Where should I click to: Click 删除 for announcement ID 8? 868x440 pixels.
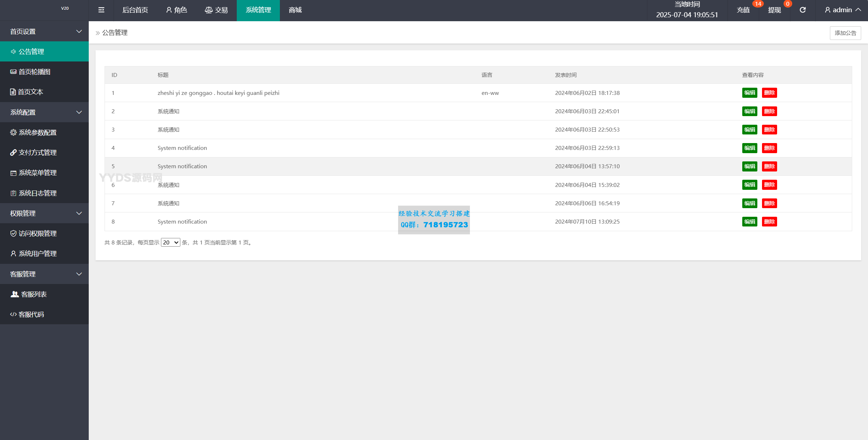click(x=769, y=222)
